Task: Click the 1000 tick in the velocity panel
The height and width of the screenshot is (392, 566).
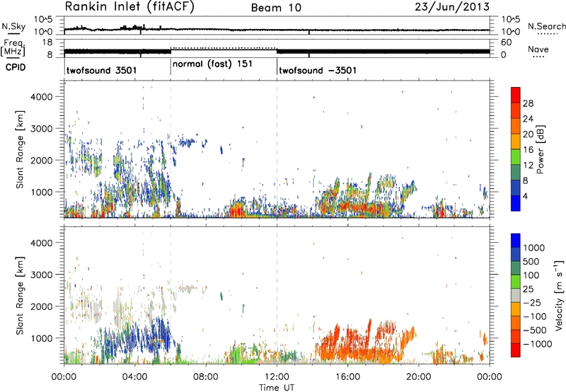Action: coord(41,338)
